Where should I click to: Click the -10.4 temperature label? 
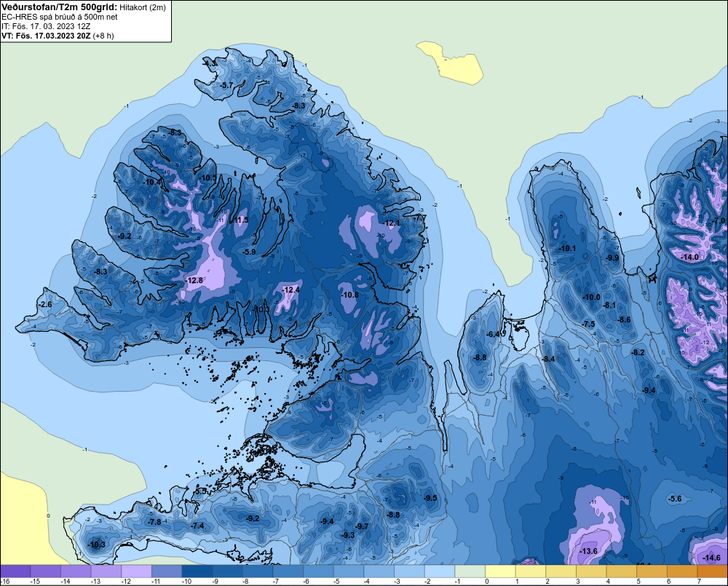152,183
